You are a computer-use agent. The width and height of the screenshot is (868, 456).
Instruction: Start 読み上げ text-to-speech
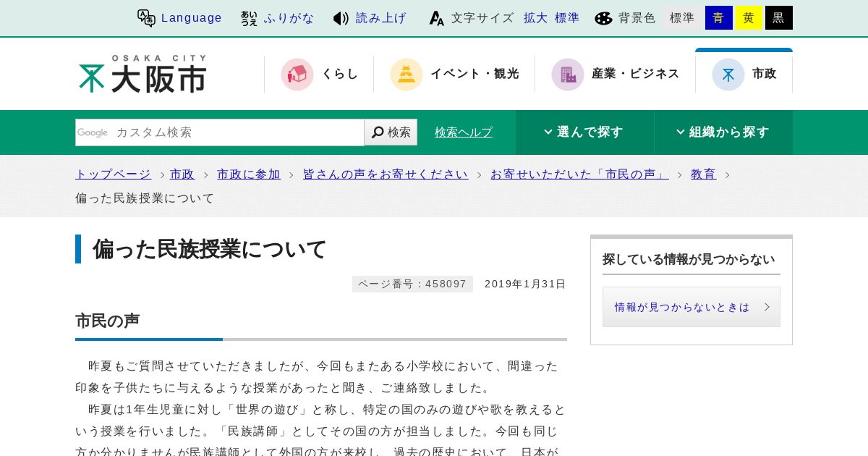[381, 18]
